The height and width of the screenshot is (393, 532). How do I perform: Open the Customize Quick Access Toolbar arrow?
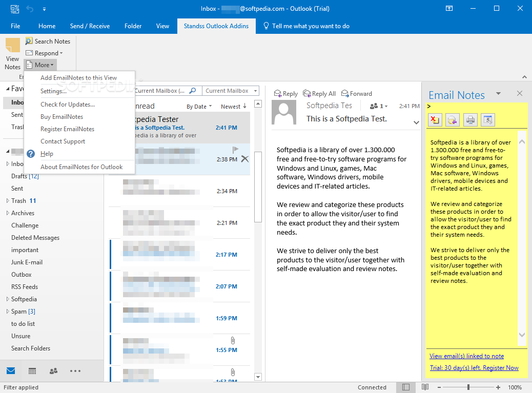tap(44, 9)
